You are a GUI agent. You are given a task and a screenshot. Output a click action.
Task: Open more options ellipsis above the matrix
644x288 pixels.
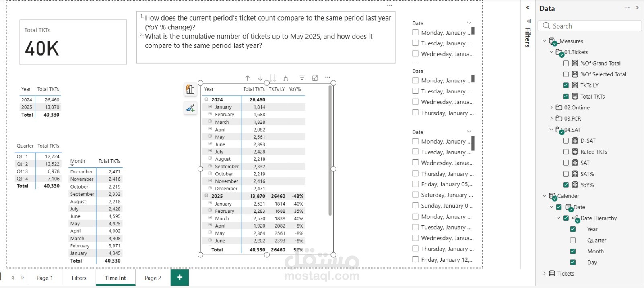(328, 78)
